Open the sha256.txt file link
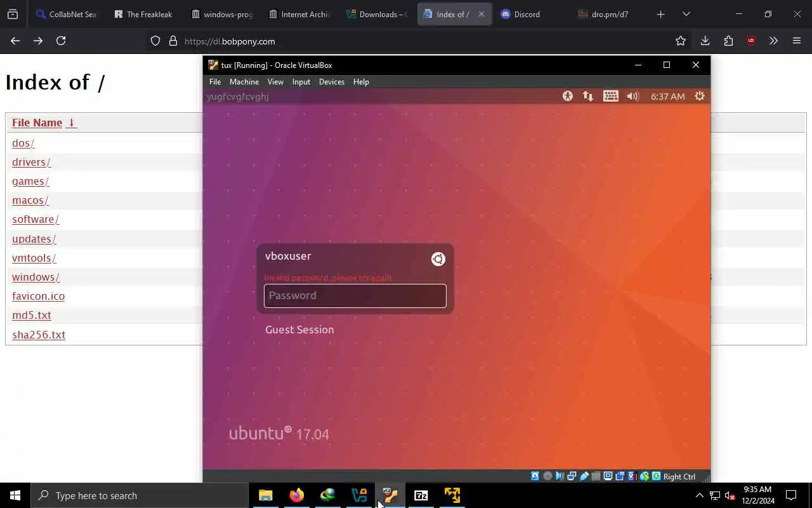Viewport: 812px width, 508px height. [39, 335]
